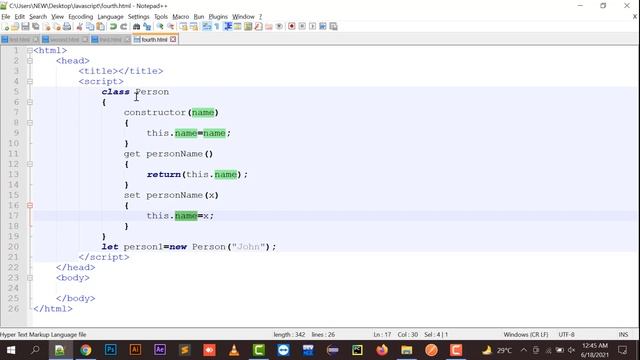Open the Windows Start menu
The width and height of the screenshot is (640, 360).
click(11, 350)
